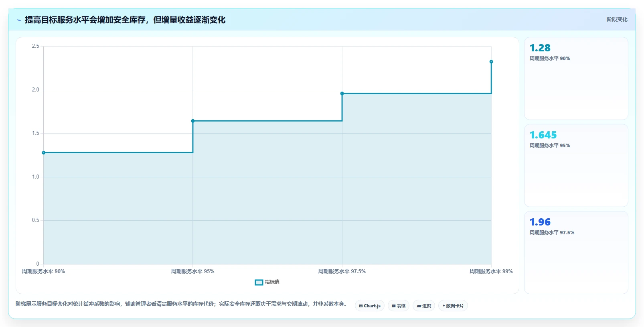The image size is (644, 327).
Task: Click the Chart.js tag pill
Action: [370, 306]
